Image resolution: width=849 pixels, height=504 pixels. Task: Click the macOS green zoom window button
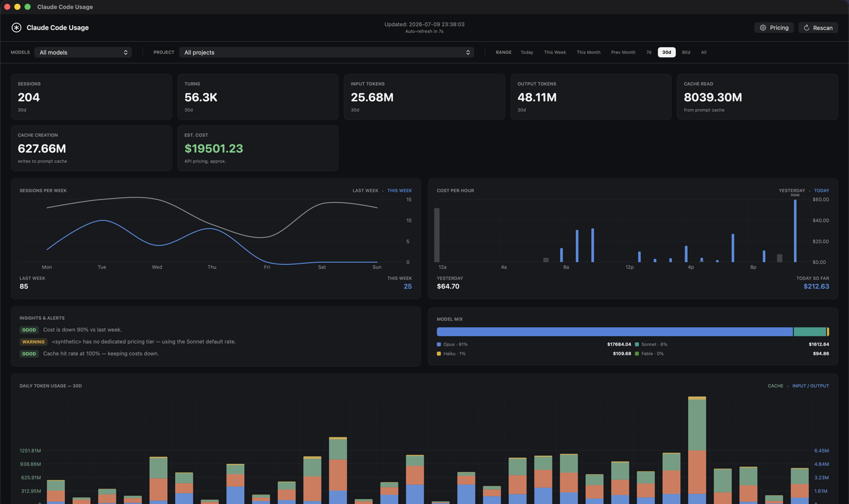coord(28,7)
